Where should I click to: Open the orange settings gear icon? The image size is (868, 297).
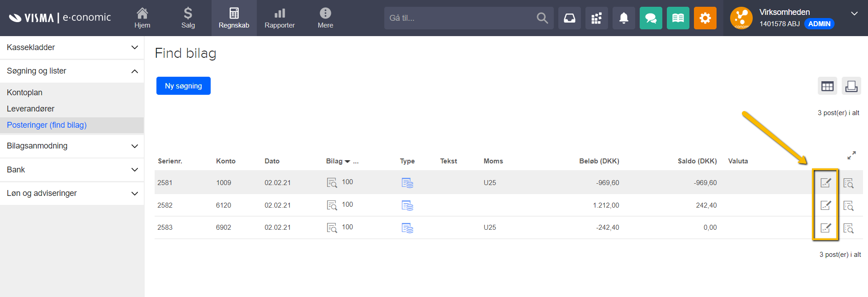pos(705,18)
